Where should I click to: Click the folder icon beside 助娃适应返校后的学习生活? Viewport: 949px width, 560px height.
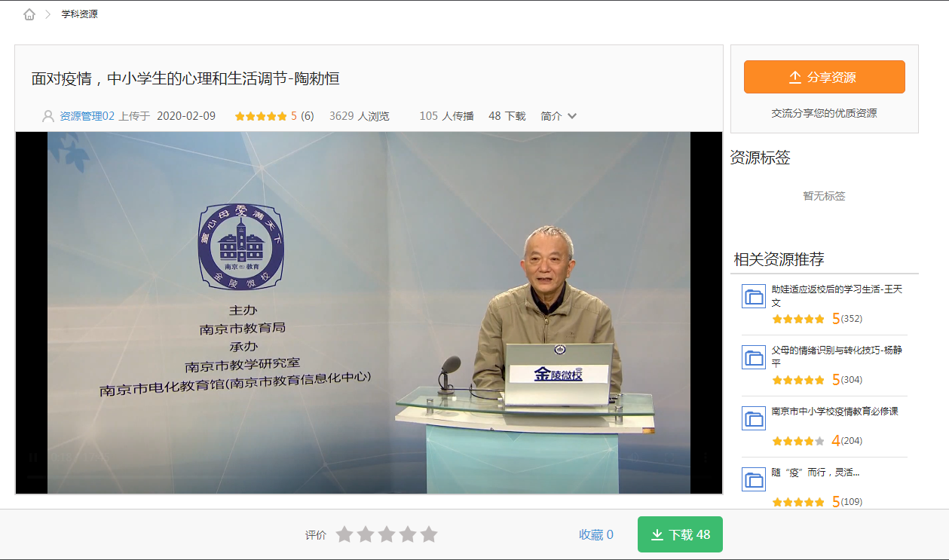pos(754,296)
